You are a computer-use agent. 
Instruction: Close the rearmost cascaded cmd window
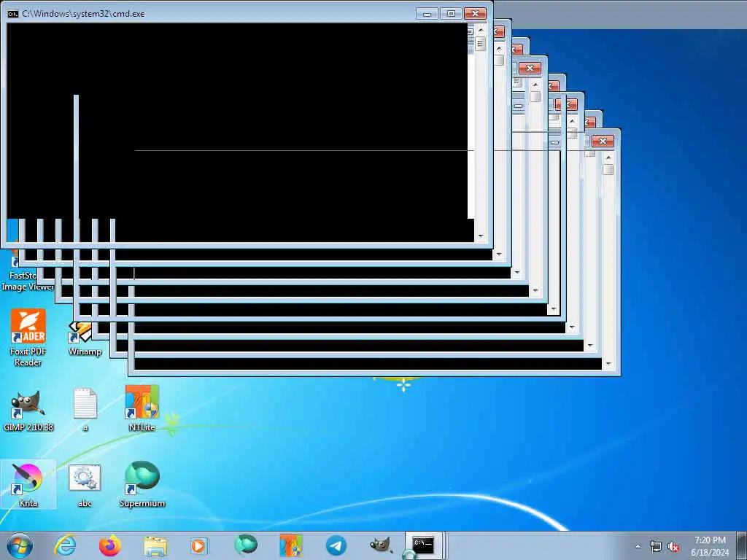tap(603, 141)
